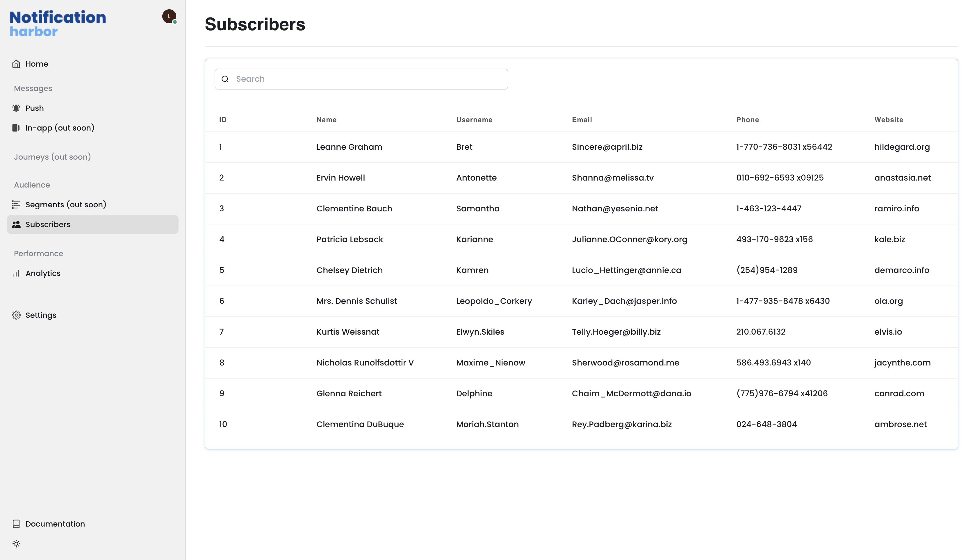Click phone 210.067.6132
This screenshot has width=977, height=560.
pyautogui.click(x=760, y=331)
